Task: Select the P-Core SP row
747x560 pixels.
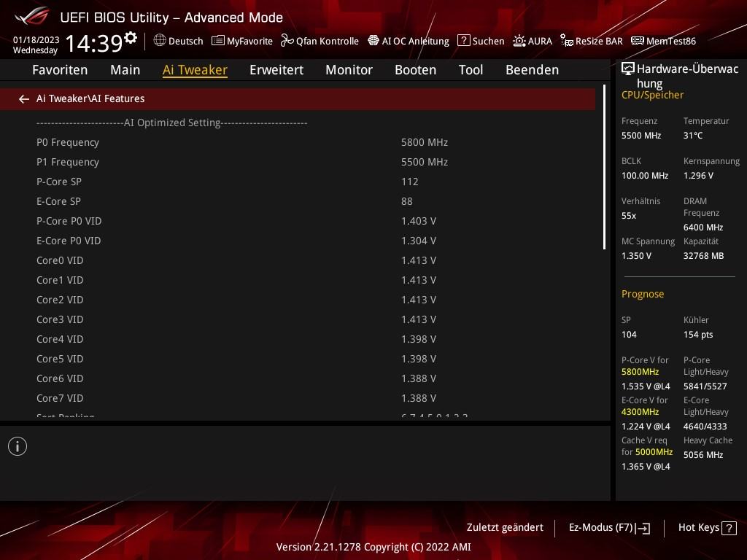Action: click(x=298, y=182)
